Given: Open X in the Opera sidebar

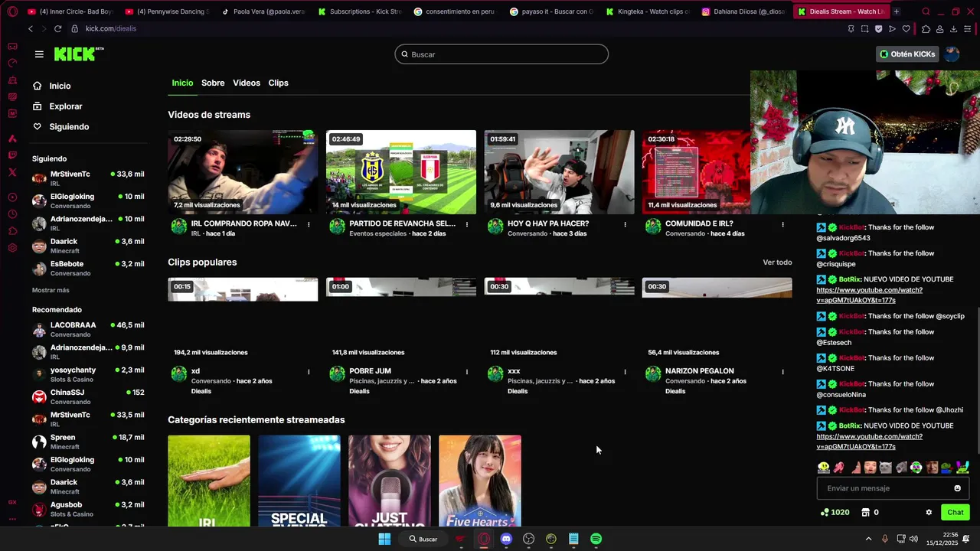Looking at the screenshot, I should point(12,172).
